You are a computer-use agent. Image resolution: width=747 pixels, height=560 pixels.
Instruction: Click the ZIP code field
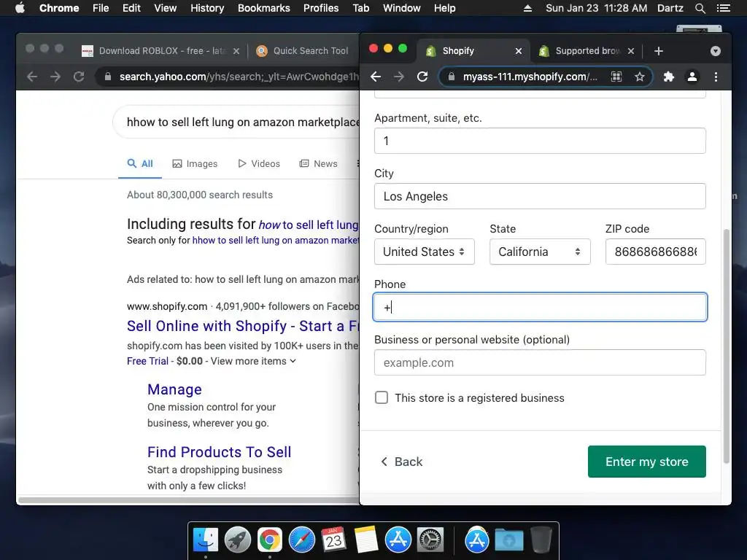[656, 252]
